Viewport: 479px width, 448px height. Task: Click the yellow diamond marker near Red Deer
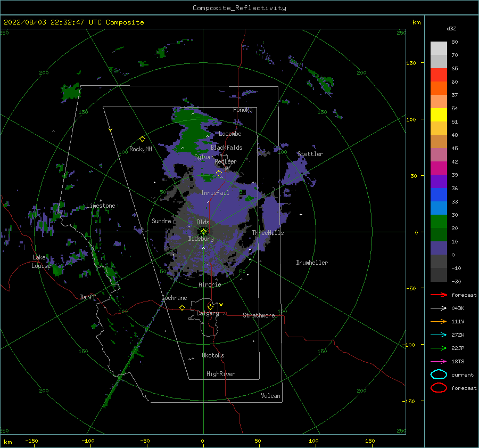[x=219, y=173]
